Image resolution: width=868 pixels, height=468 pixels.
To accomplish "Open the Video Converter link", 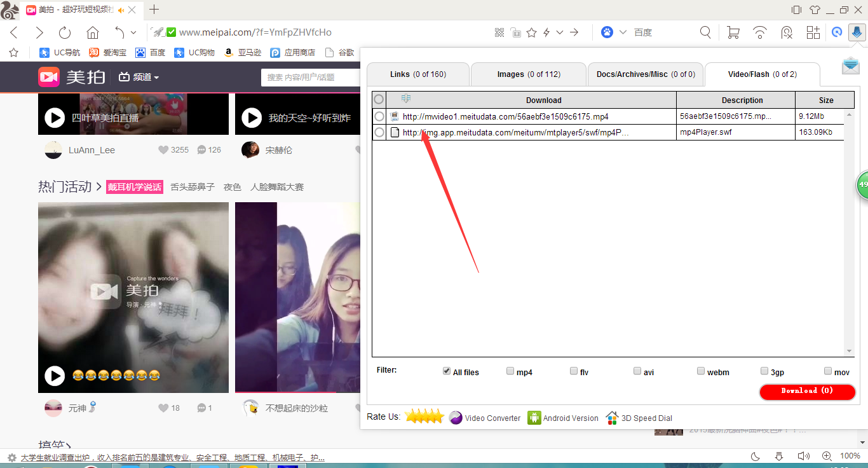I will point(485,418).
